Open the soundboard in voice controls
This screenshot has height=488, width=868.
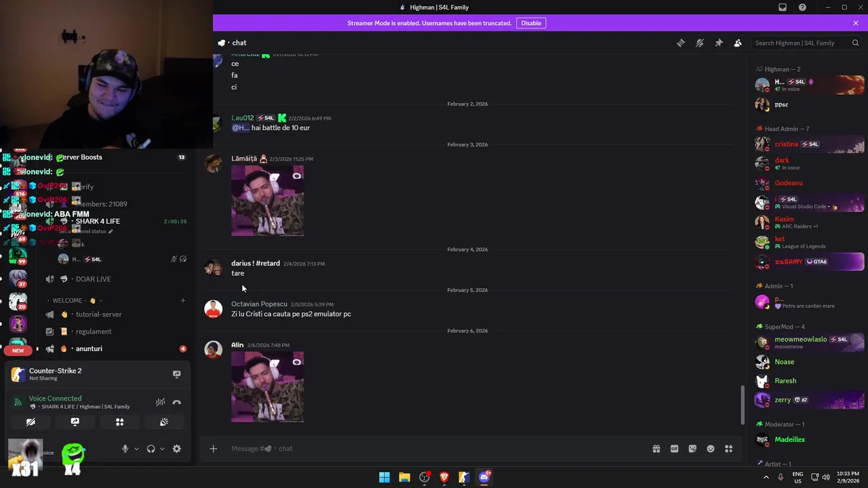[164, 422]
